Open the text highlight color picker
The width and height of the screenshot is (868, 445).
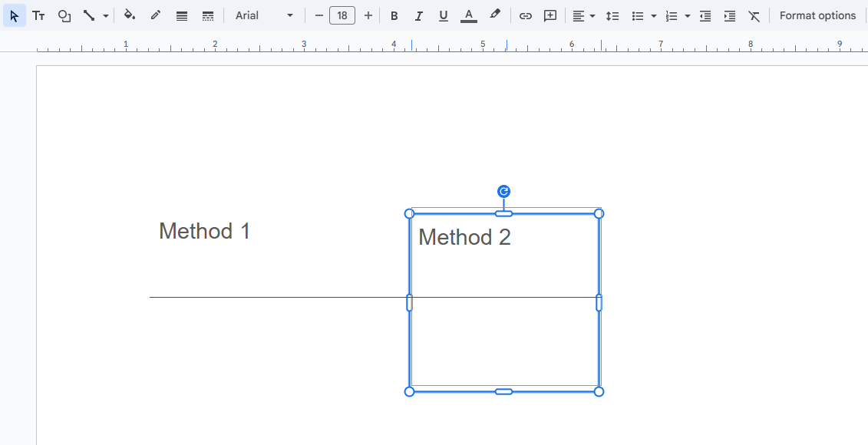[x=493, y=15]
